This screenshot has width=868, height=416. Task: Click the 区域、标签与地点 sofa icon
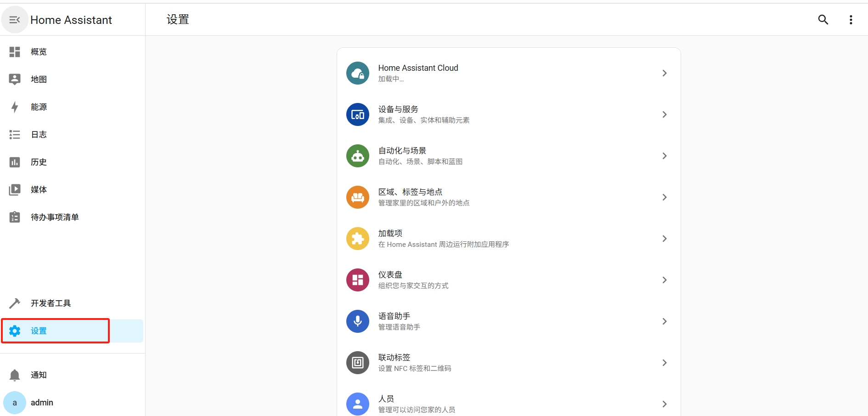(x=358, y=197)
